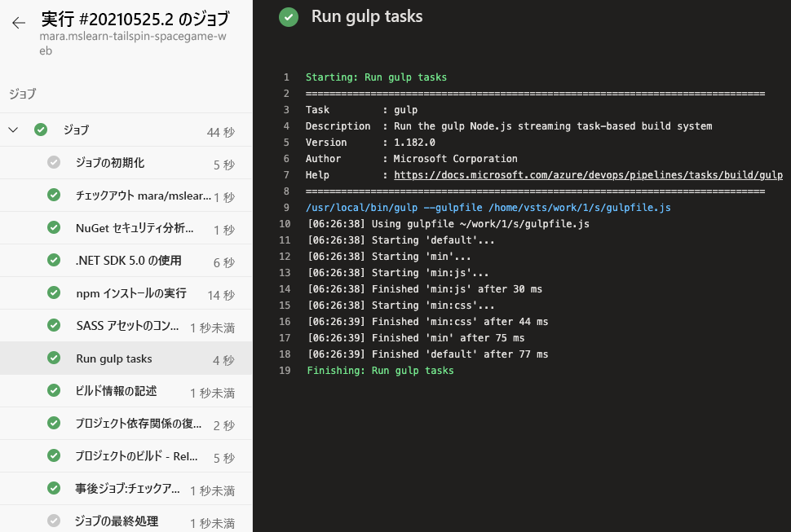Image resolution: width=791 pixels, height=532 pixels.
Task: Click log line Starting: Run gulp tasks
Action: pos(376,77)
